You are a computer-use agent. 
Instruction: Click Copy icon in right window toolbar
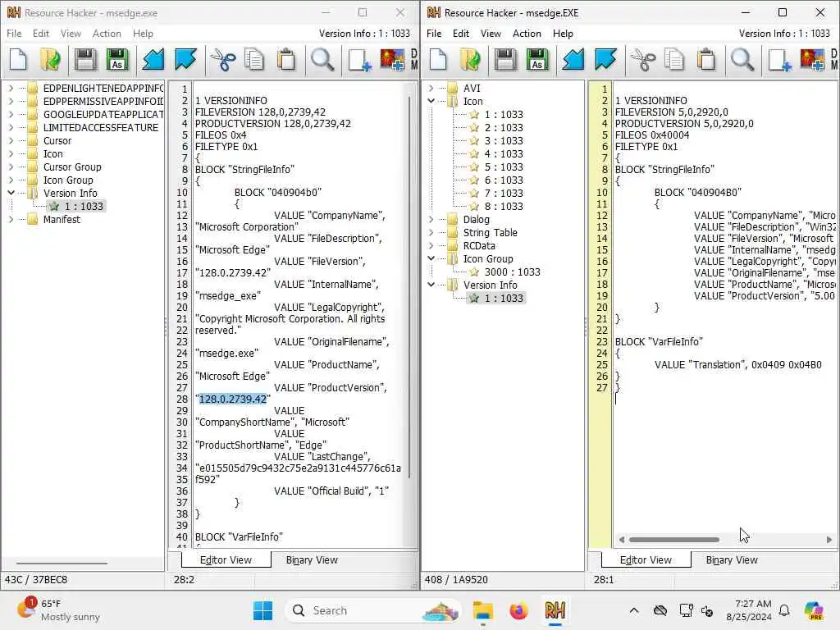click(674, 59)
